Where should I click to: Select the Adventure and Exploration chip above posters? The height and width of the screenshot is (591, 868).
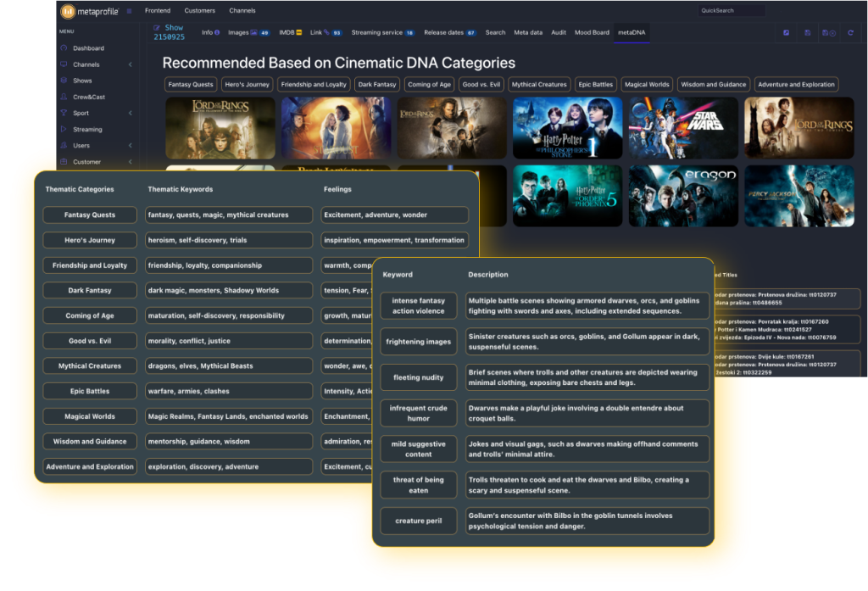click(x=796, y=85)
